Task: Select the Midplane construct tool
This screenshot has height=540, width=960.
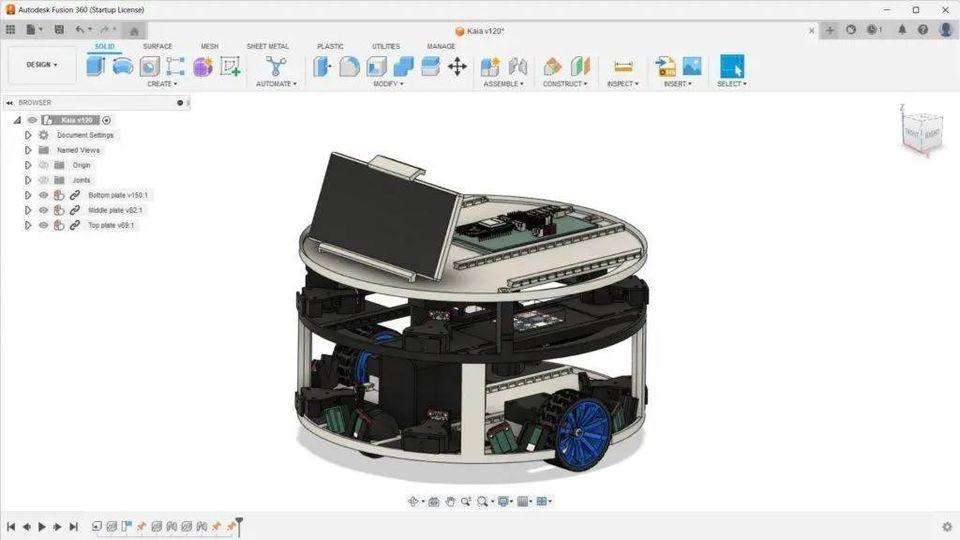Action: tap(580, 66)
